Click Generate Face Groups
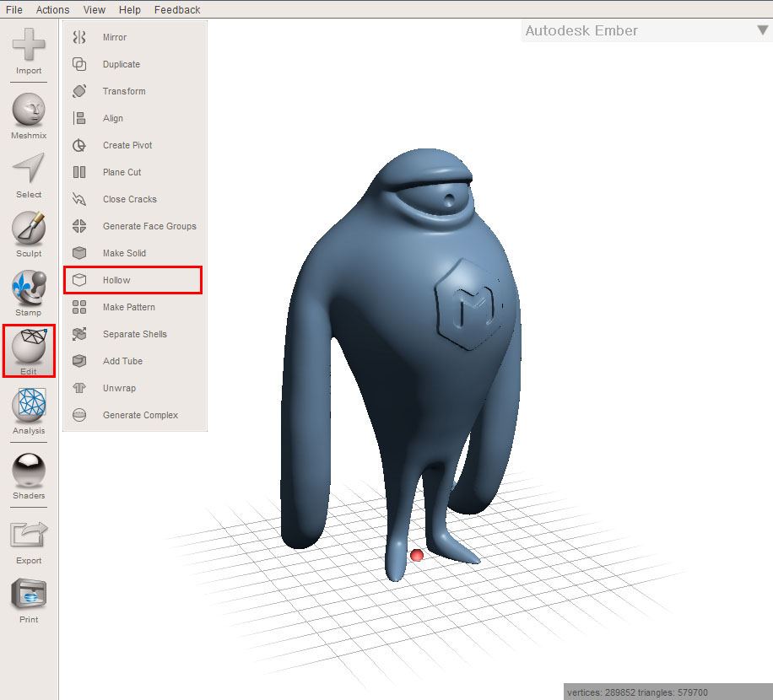 (x=134, y=226)
